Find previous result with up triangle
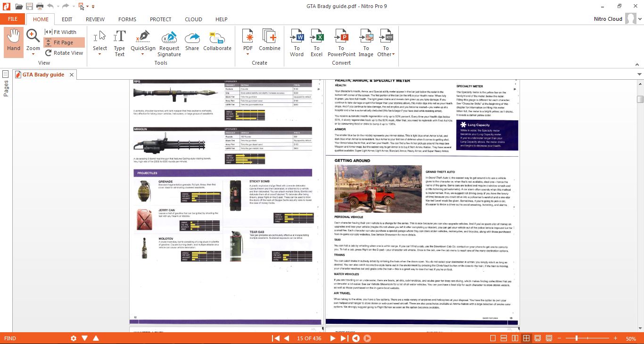The width and height of the screenshot is (644, 344). (96, 338)
